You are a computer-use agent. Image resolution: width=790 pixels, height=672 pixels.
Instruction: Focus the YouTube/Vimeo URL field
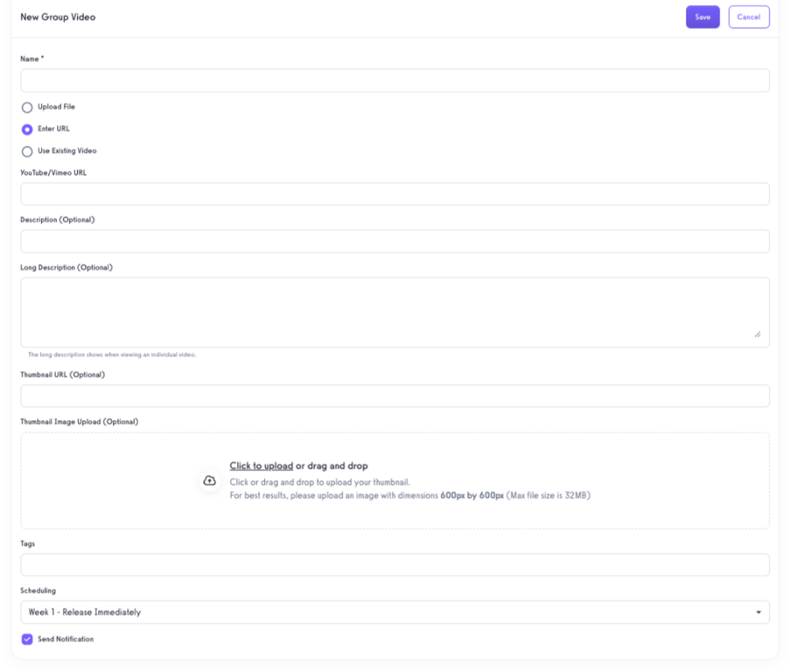(x=394, y=193)
